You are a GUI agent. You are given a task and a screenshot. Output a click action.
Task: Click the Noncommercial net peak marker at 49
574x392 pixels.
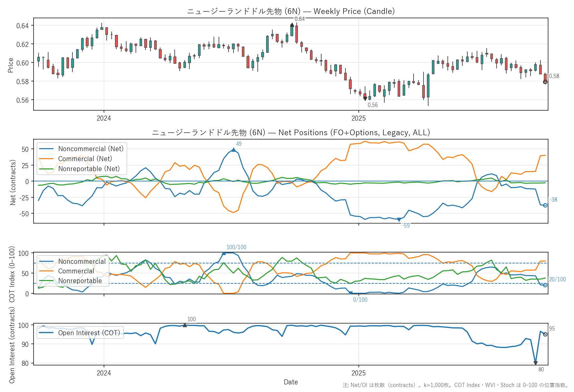[x=234, y=150]
